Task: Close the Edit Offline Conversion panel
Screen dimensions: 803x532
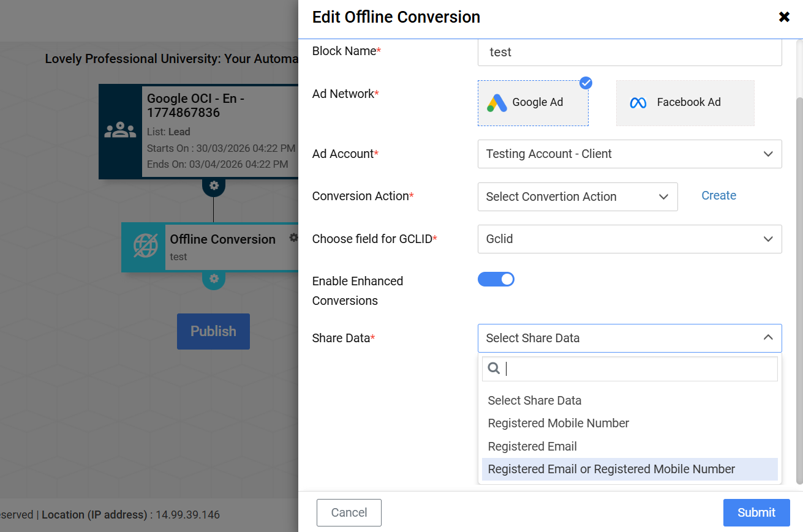Action: [784, 17]
